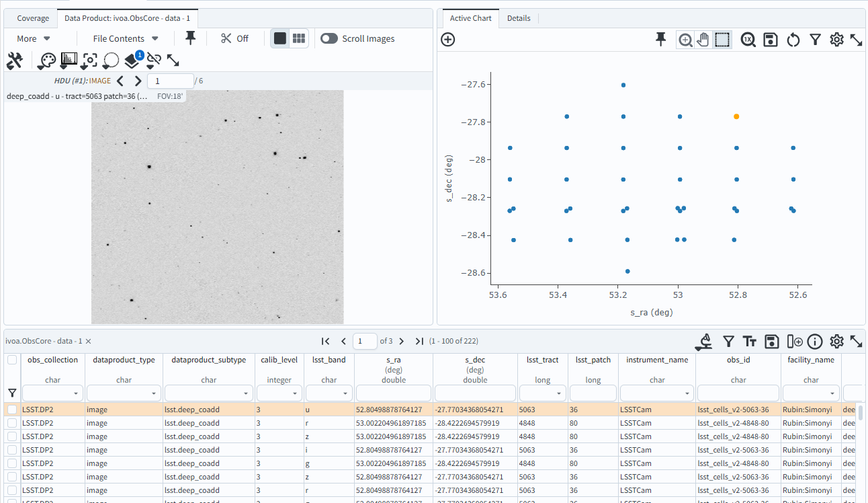Click the table page number field
Image resolution: width=868 pixels, height=503 pixels.
point(365,342)
